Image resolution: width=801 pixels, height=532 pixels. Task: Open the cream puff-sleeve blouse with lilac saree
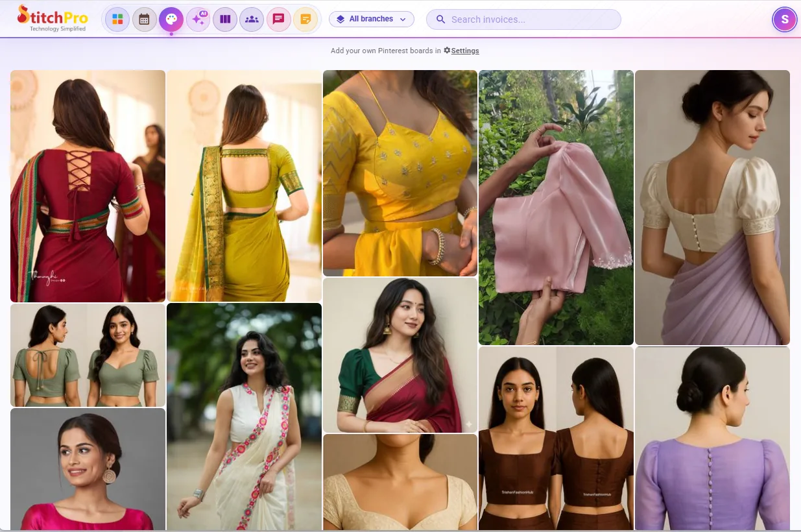click(x=712, y=208)
